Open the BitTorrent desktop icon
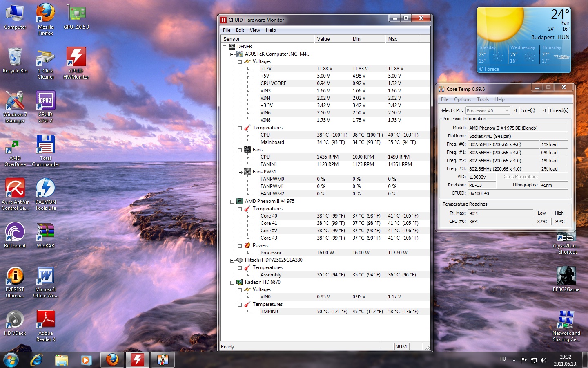The height and width of the screenshot is (368, 588). (15, 236)
